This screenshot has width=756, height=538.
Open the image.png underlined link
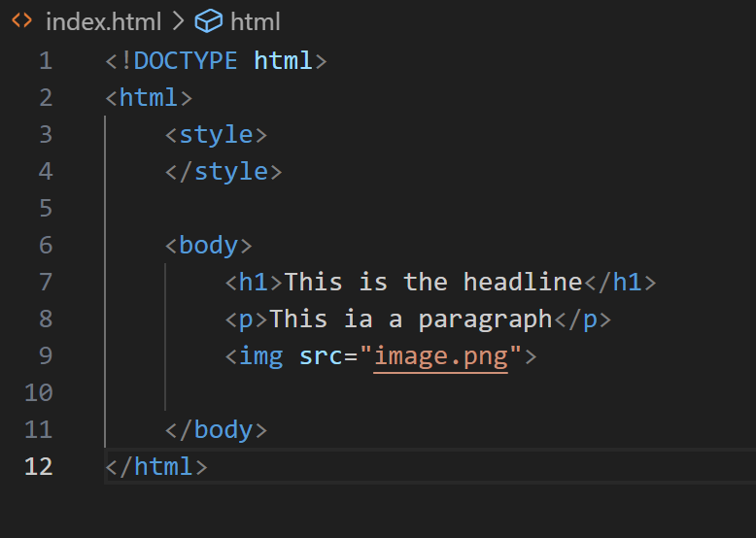pyautogui.click(x=441, y=357)
